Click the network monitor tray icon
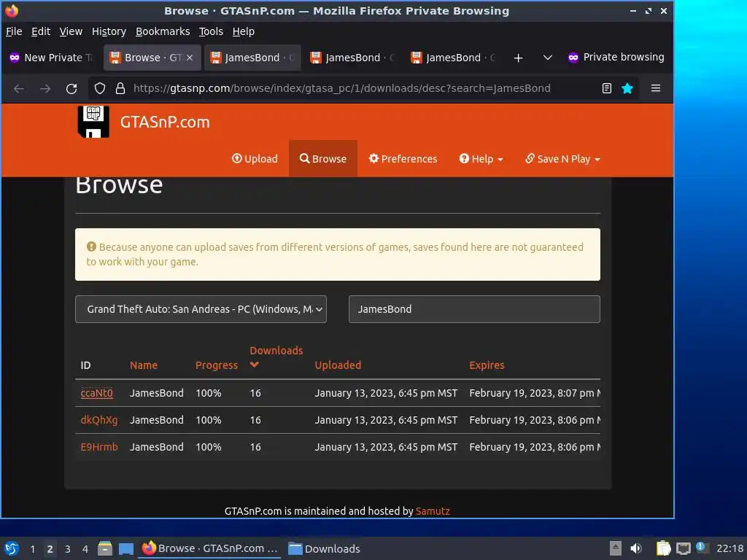This screenshot has width=747, height=560. point(683,548)
